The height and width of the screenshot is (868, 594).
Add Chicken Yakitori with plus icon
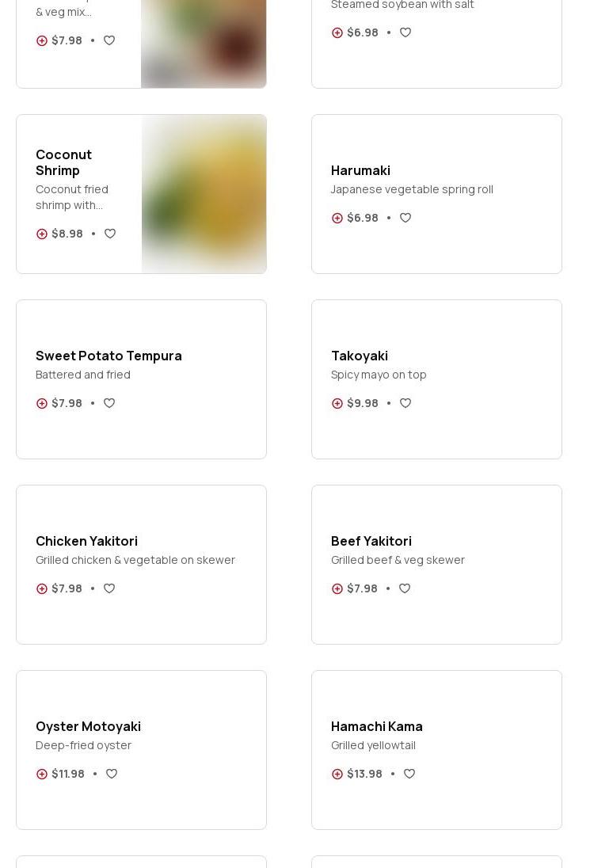pyautogui.click(x=42, y=588)
